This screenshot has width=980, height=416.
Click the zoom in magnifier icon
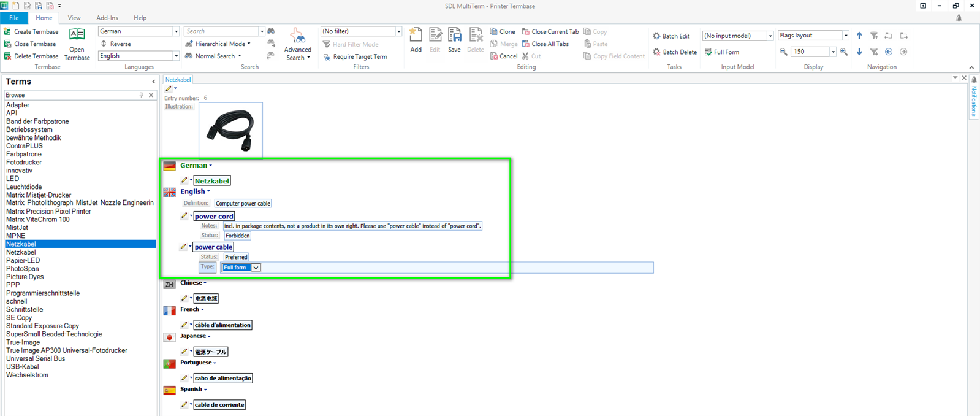844,52
